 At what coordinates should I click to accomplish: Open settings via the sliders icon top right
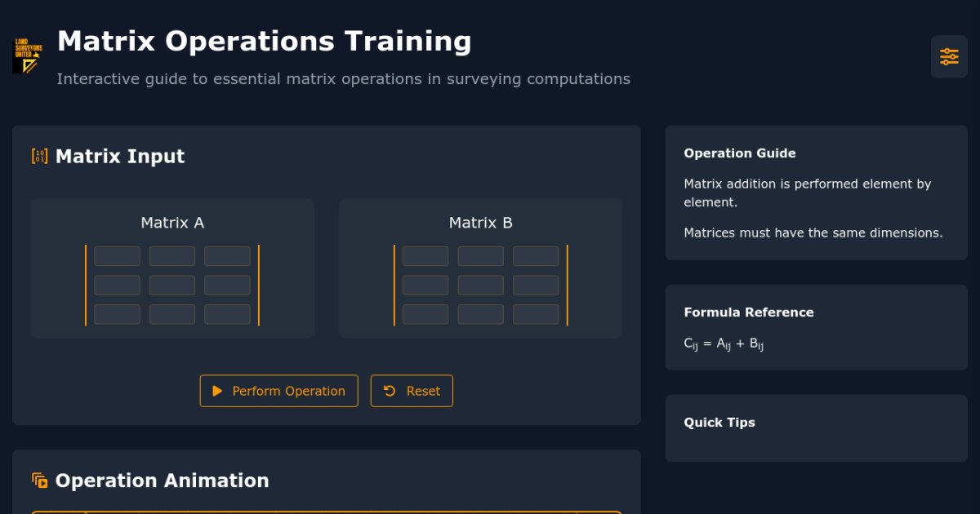pos(948,55)
